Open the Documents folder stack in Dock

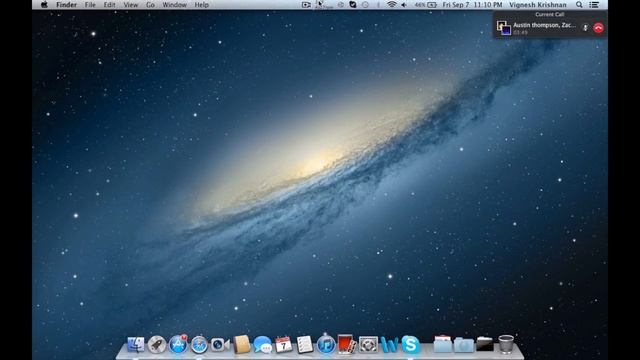[442, 344]
